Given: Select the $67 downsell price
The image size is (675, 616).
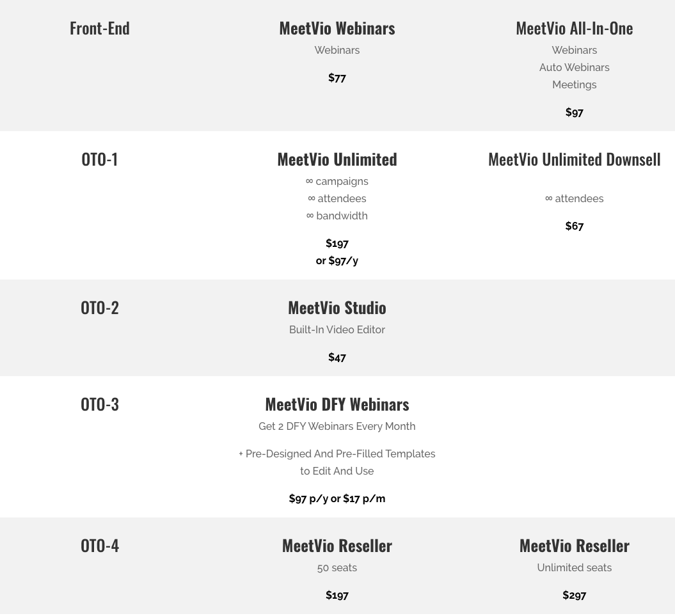Looking at the screenshot, I should [x=574, y=226].
